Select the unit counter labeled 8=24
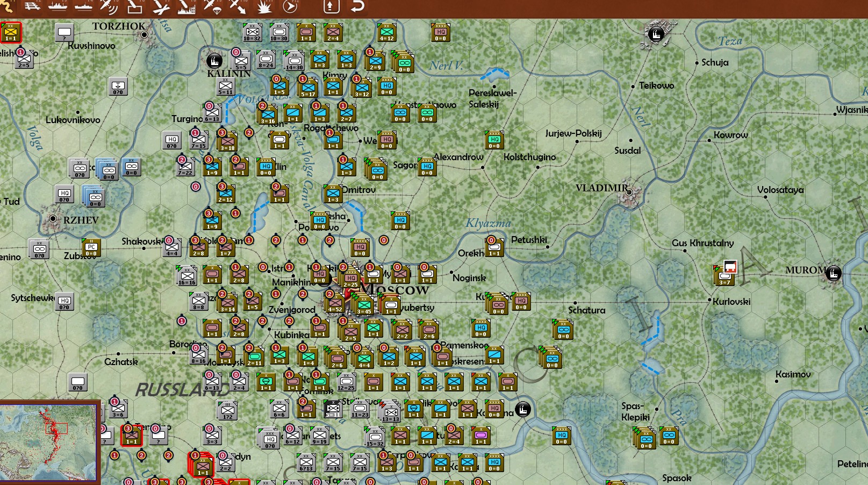 click(266, 60)
